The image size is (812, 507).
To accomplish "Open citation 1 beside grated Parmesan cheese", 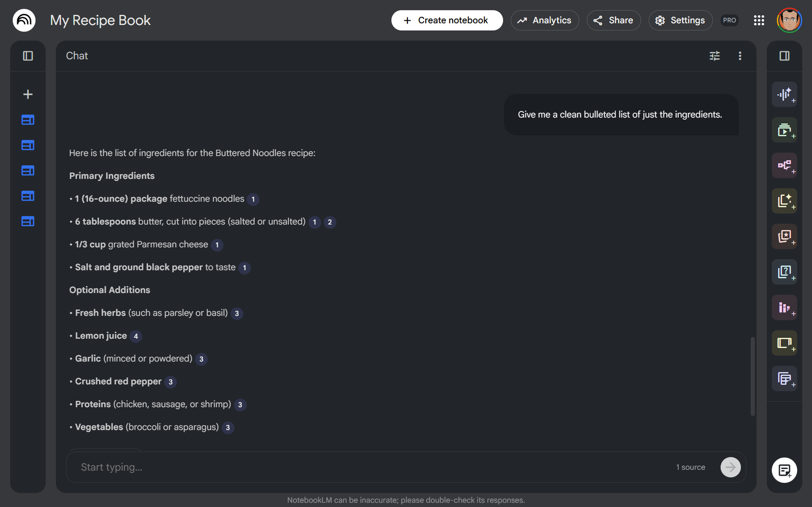I will [217, 245].
